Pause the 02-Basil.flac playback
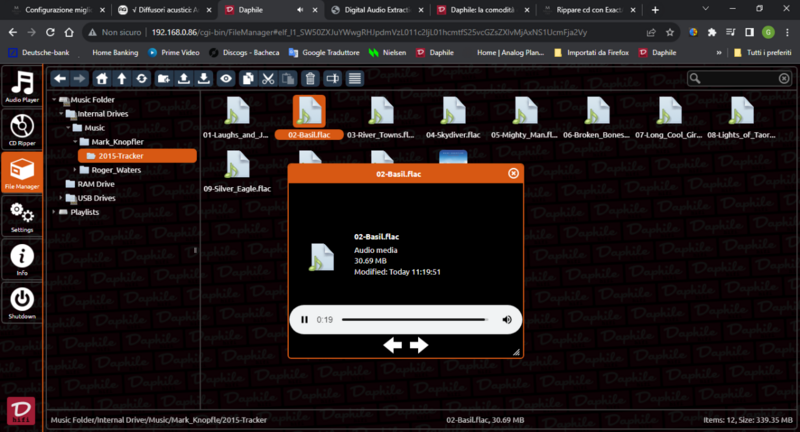800x432 pixels. (x=304, y=320)
